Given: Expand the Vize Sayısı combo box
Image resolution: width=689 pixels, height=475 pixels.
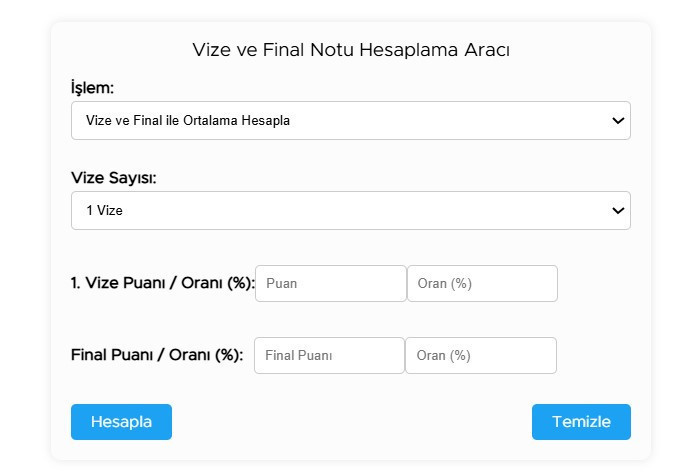Looking at the screenshot, I should point(350,211).
